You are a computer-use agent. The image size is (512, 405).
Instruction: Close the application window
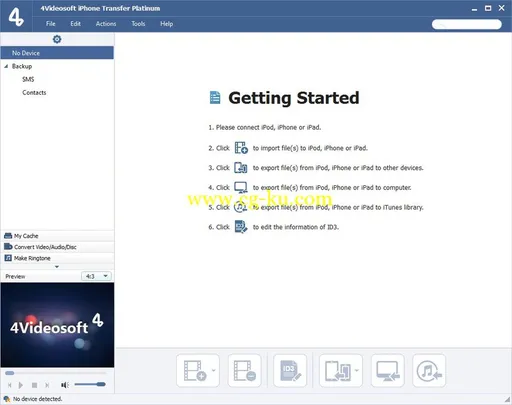[x=501, y=8]
